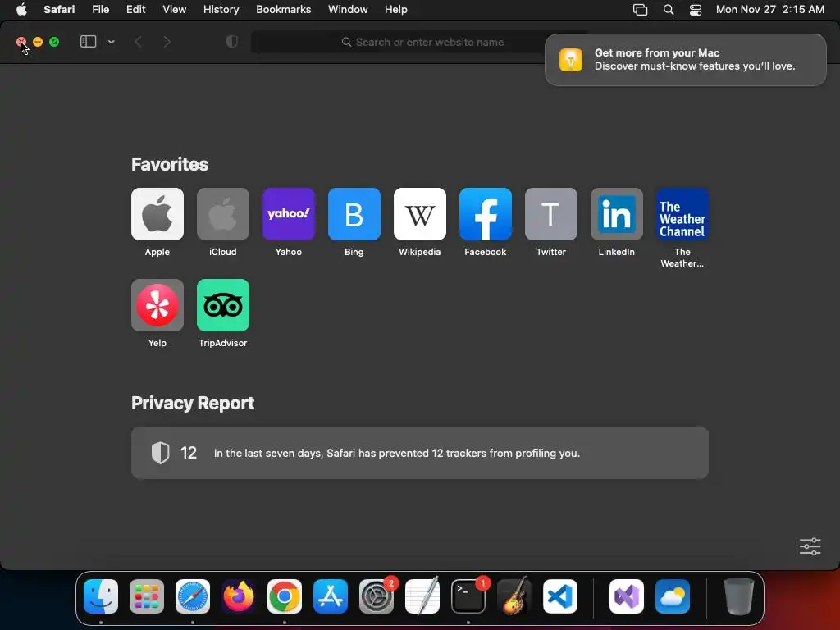Screen dimensions: 840x630
Task: Open the View menu
Action: click(174, 9)
